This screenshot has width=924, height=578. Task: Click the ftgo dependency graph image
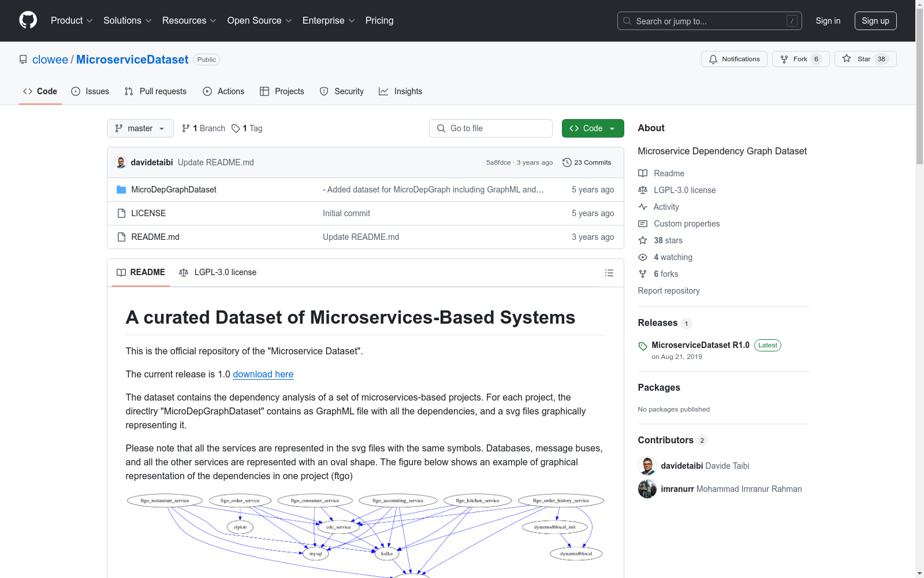pyautogui.click(x=365, y=535)
